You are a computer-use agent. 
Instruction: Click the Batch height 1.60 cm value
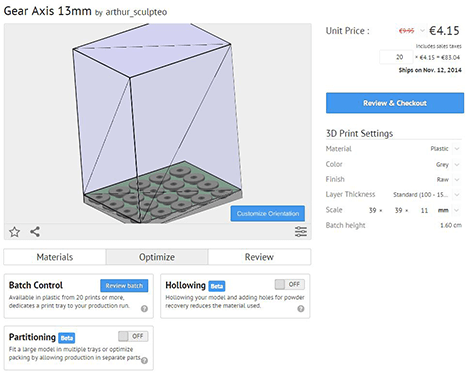(x=451, y=225)
